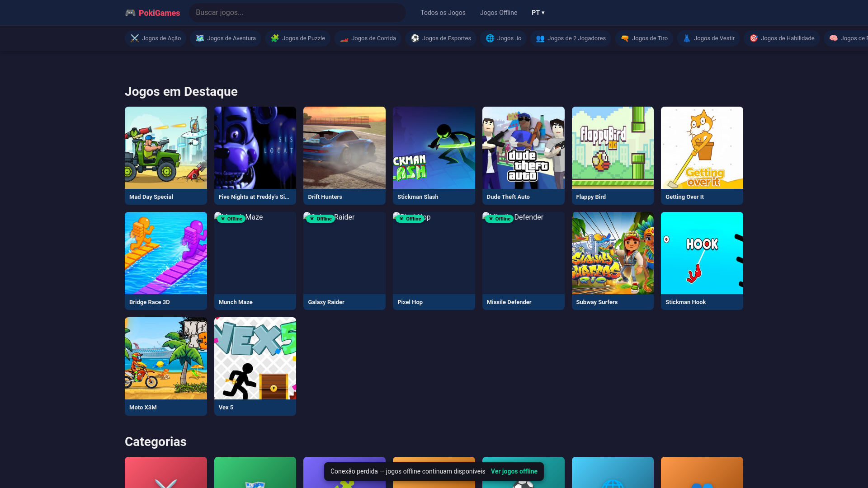Select Jogos de Corrida category chip
The width and height of the screenshot is (868, 488).
pyautogui.click(x=368, y=38)
